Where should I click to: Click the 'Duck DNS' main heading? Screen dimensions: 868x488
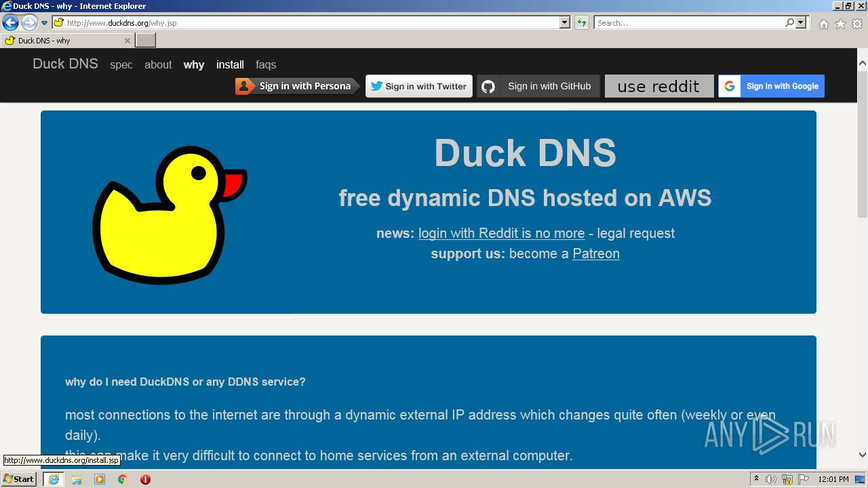pos(526,152)
